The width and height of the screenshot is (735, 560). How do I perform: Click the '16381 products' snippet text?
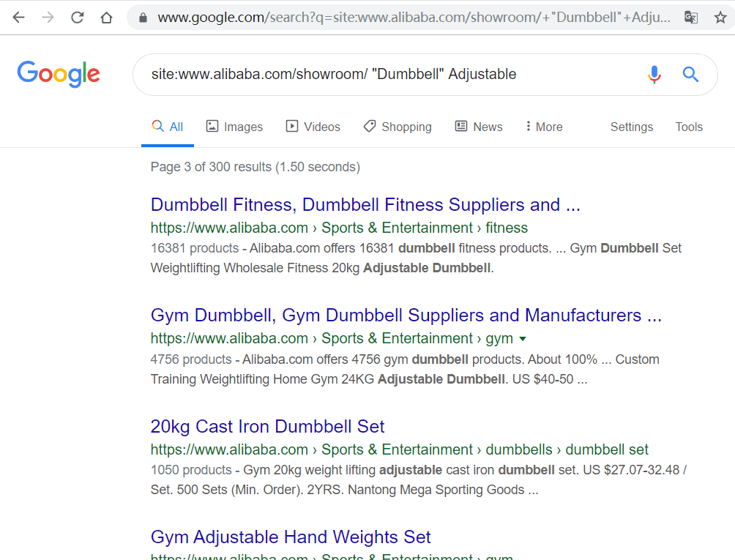[x=195, y=248]
